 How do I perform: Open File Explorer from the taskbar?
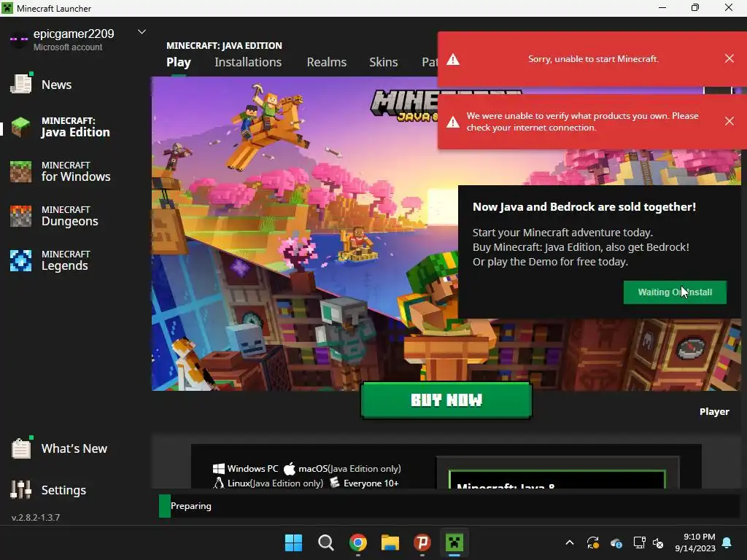[x=390, y=542]
